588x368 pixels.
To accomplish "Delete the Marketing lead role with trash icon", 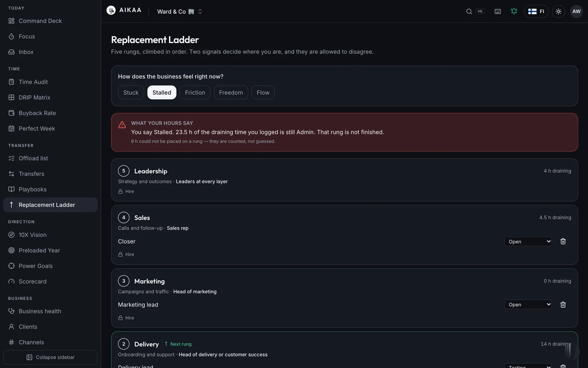I will (x=563, y=305).
